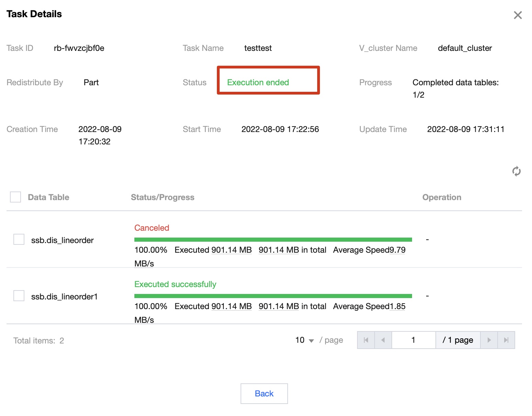Jump to the last page
This screenshot has height=416, width=532.
point(506,340)
